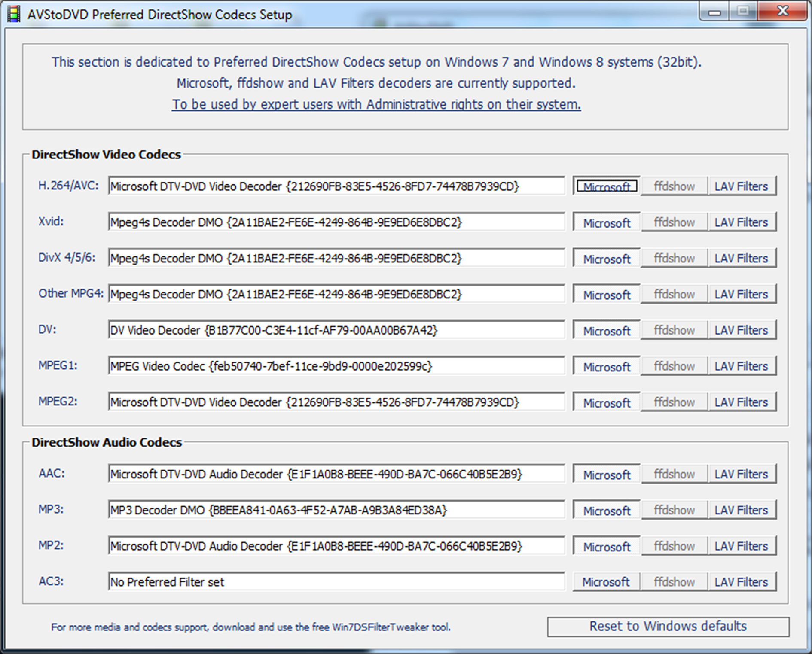Image resolution: width=812 pixels, height=654 pixels.
Task: Use LAV Filters for MP3
Action: click(x=742, y=510)
